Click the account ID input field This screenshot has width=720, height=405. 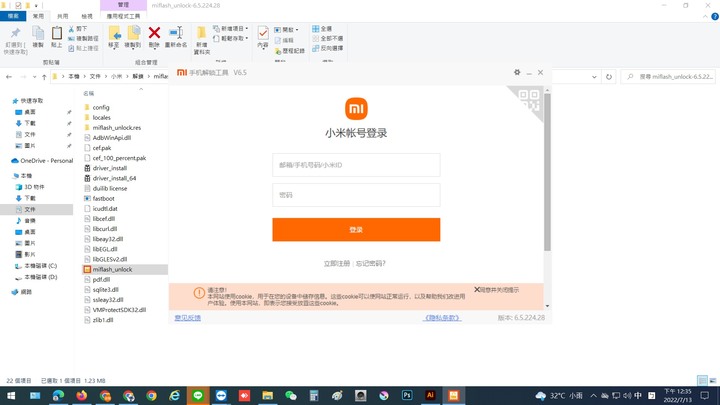click(356, 165)
